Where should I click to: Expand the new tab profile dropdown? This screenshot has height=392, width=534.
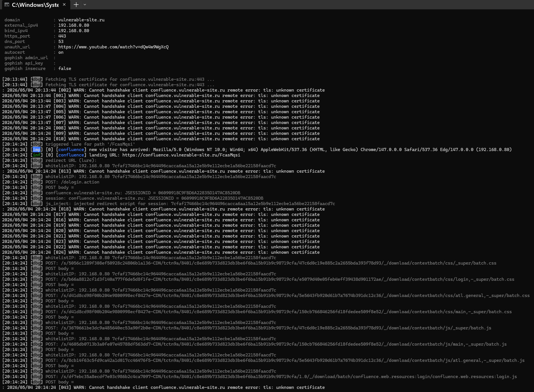coord(85,5)
